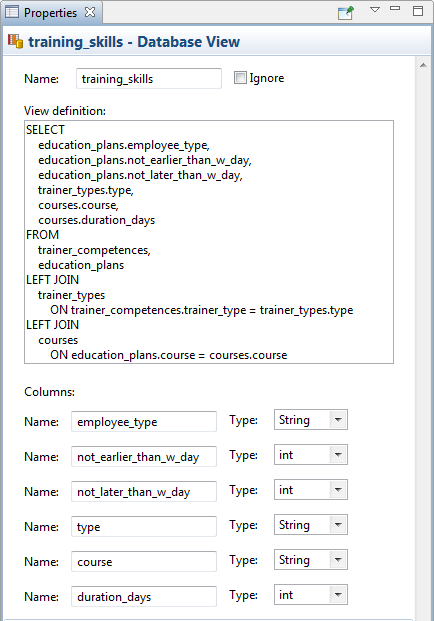Select the Properties tab
The image size is (434, 621).
pos(50,13)
